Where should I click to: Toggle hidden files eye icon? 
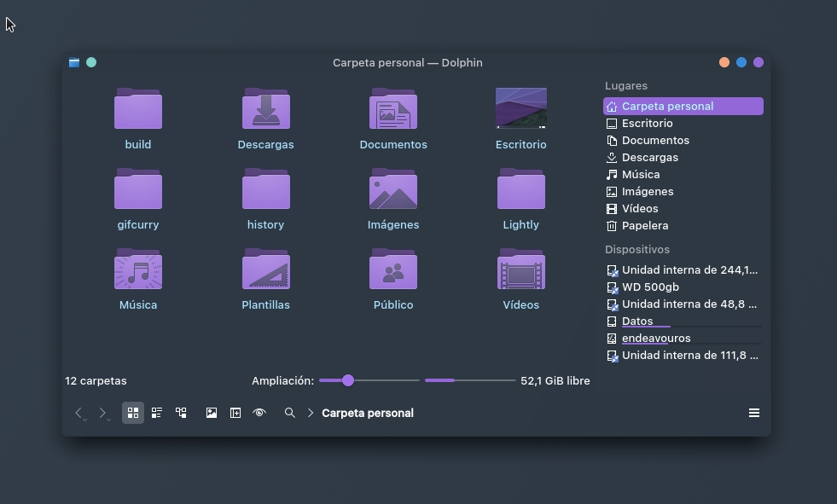point(259,413)
